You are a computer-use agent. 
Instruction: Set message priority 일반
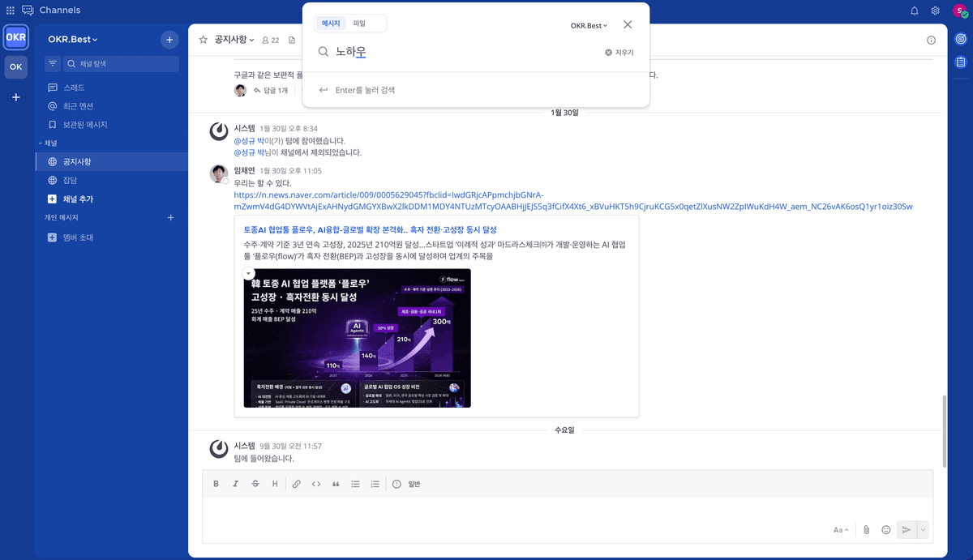[x=406, y=484]
